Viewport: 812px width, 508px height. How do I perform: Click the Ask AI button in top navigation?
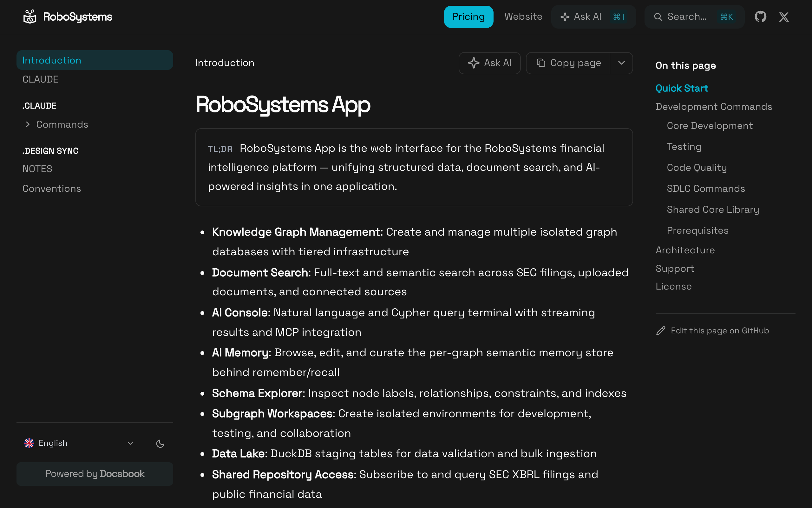pyautogui.click(x=593, y=17)
